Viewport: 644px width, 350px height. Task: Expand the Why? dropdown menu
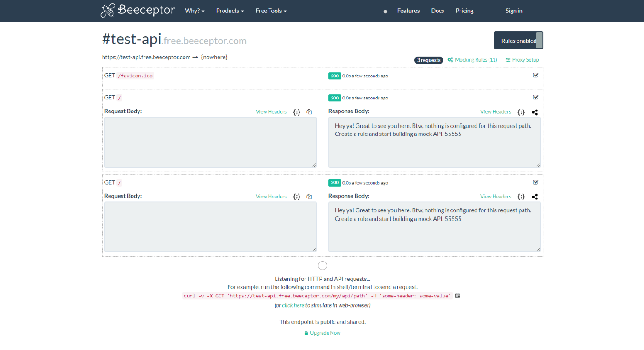pos(195,11)
